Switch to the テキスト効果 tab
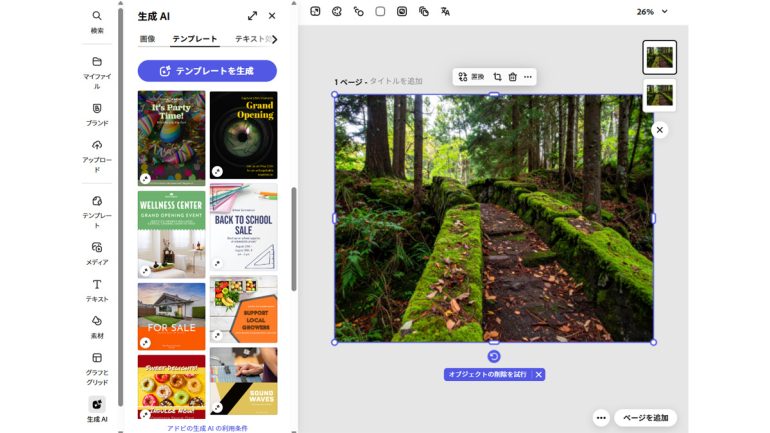 click(252, 39)
